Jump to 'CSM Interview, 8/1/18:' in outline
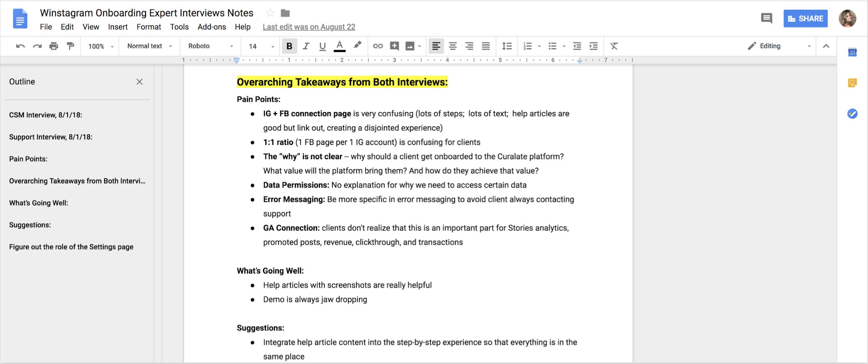This screenshot has height=364, width=868. pos(46,115)
